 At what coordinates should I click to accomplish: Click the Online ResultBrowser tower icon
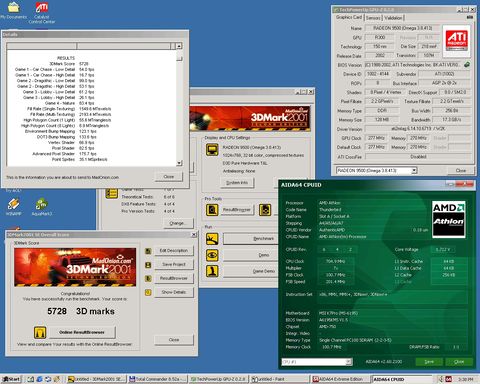[x=40, y=332]
